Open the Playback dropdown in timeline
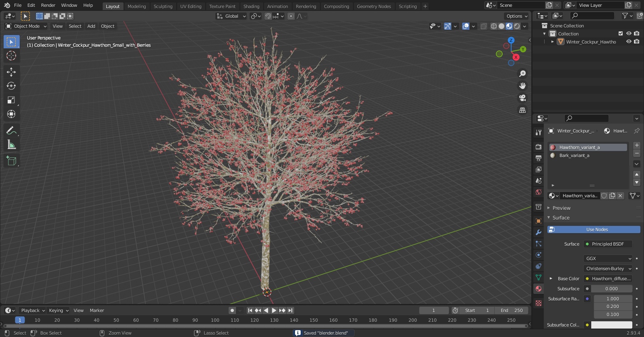 click(33, 310)
